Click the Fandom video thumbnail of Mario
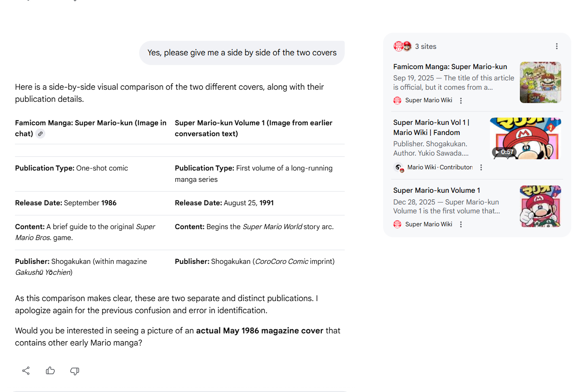This screenshot has width=583, height=392. point(525,138)
